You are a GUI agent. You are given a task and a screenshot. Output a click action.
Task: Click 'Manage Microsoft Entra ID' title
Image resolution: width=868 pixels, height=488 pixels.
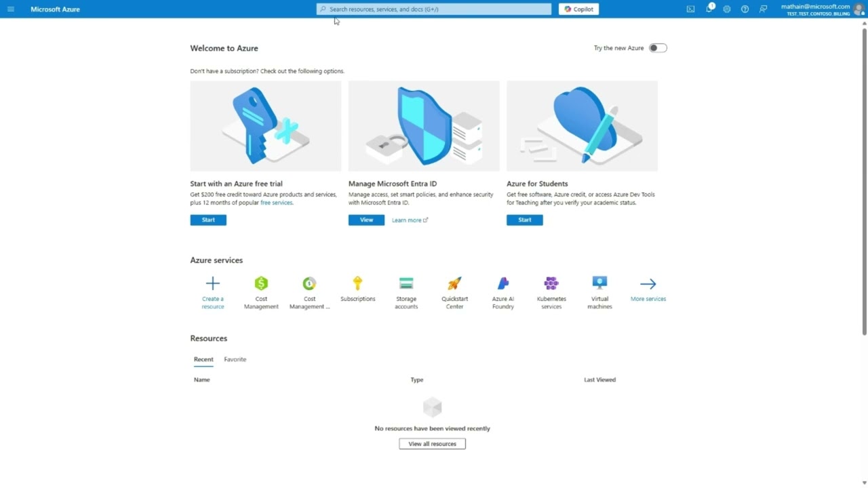click(x=393, y=184)
